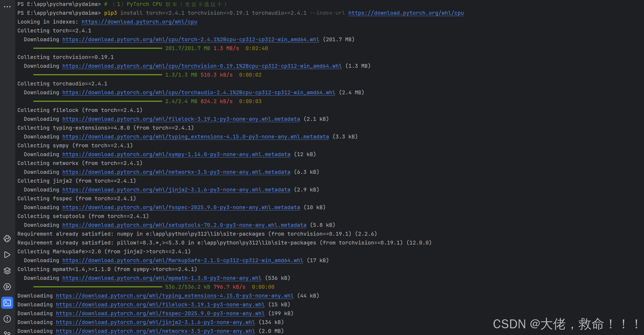
Task: Open the torch-2.4.1 cpu wheel link
Action: point(191,39)
